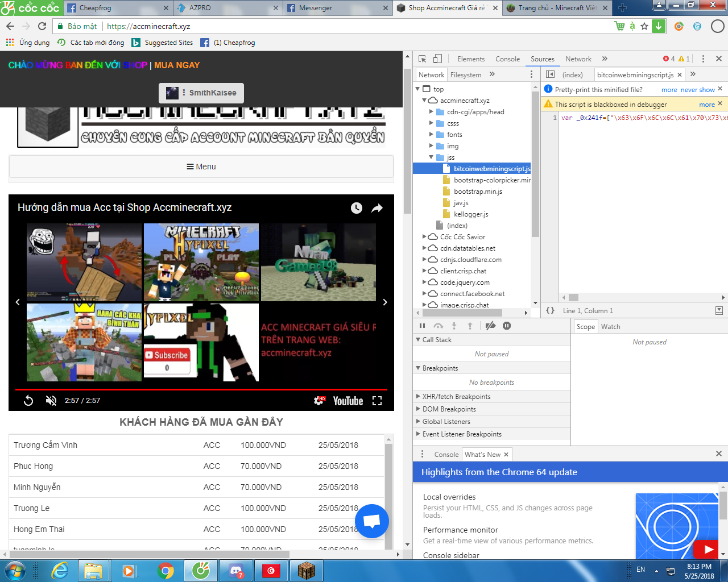
Task: Open the site Menu button
Action: click(201, 167)
